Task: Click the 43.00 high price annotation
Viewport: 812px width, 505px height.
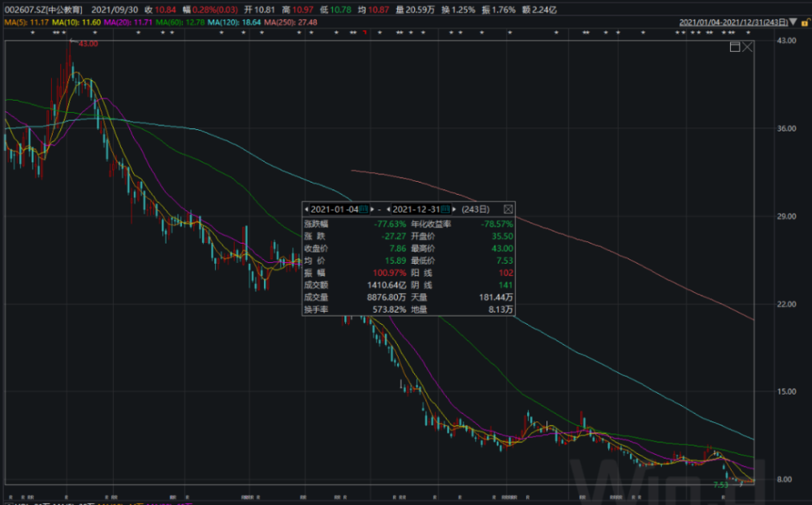Action: (88, 44)
